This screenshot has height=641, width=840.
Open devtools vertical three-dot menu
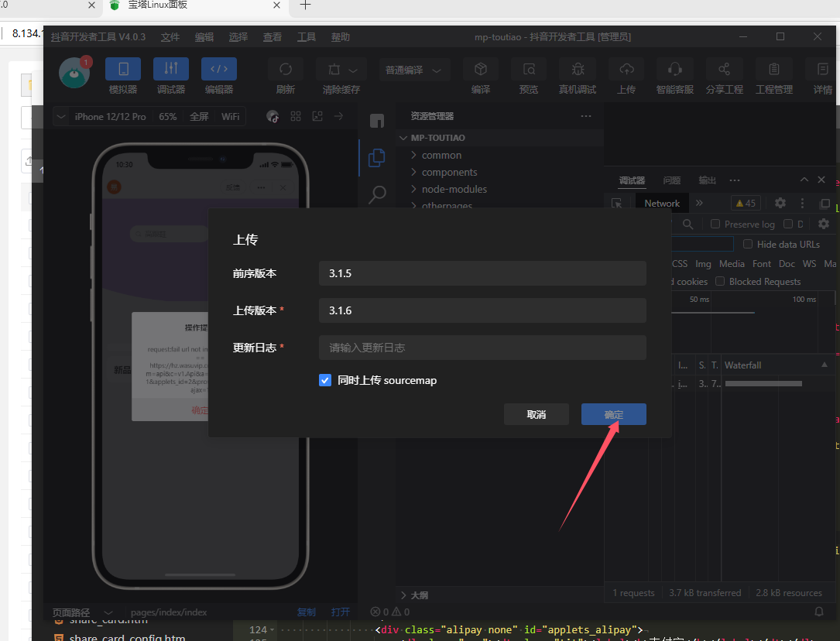(802, 203)
